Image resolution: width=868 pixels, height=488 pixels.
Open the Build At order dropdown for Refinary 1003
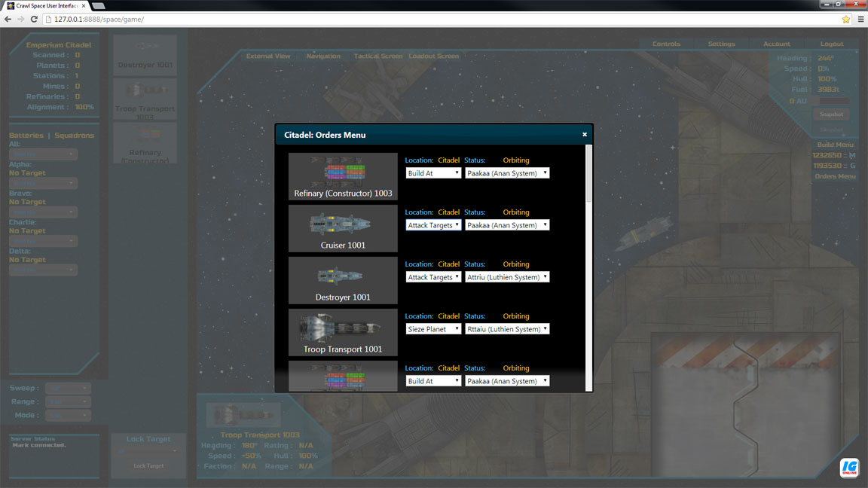pos(433,173)
